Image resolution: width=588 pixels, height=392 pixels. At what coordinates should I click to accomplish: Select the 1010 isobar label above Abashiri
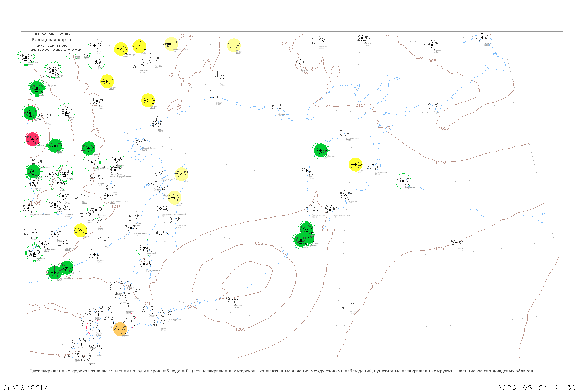146,304
